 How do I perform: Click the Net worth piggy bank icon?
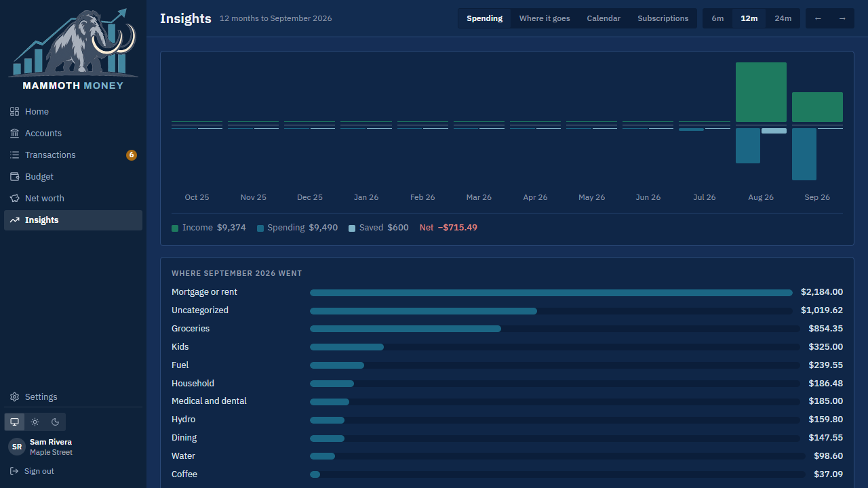coord(14,199)
